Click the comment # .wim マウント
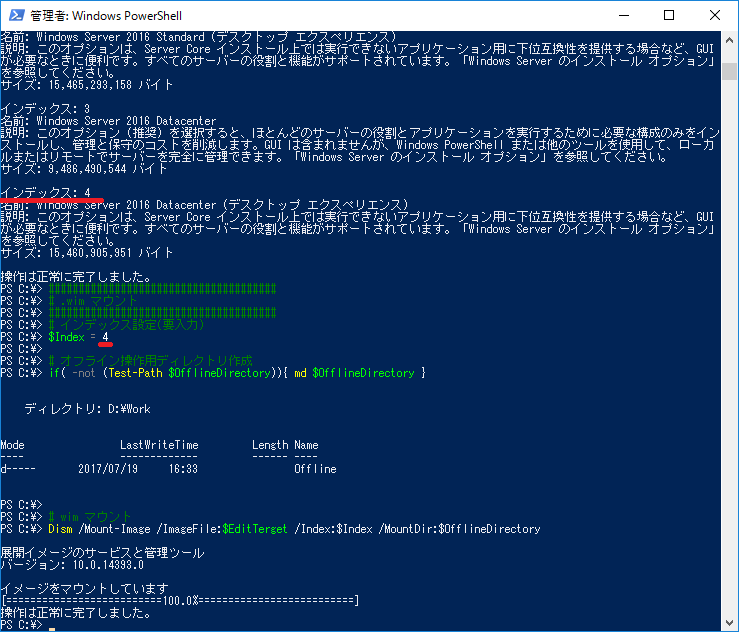 pos(92,301)
